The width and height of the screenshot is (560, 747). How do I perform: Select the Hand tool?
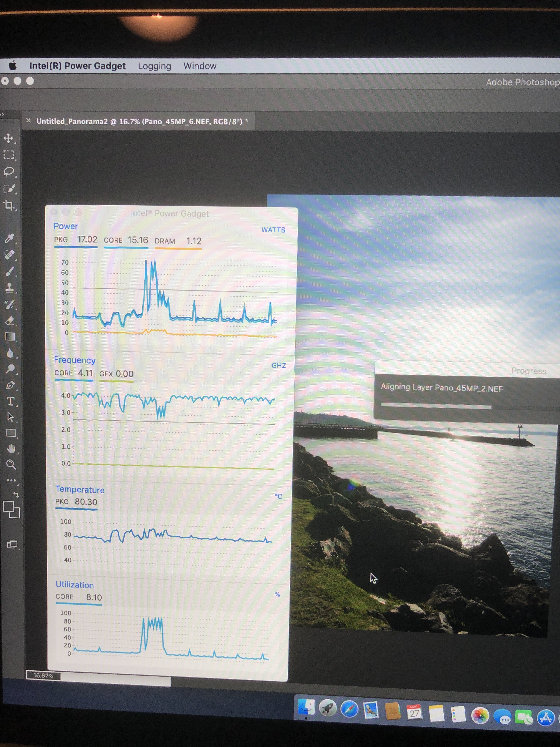click(x=11, y=449)
